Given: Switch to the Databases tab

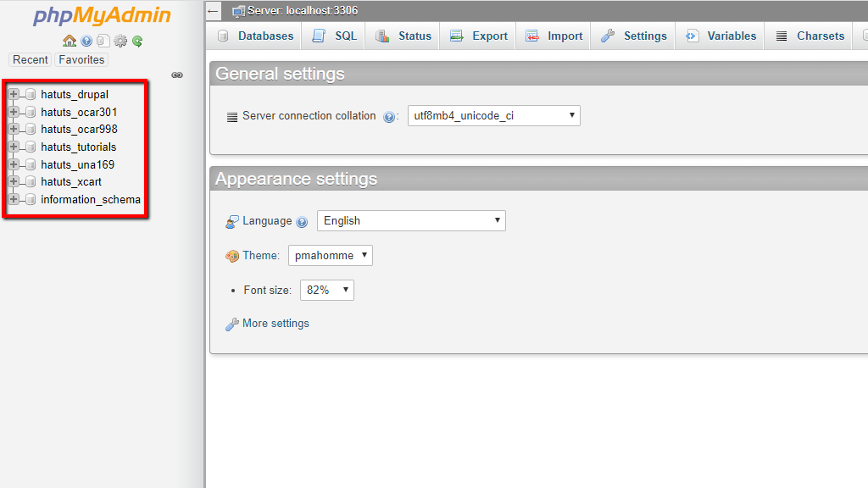Looking at the screenshot, I should tap(255, 36).
